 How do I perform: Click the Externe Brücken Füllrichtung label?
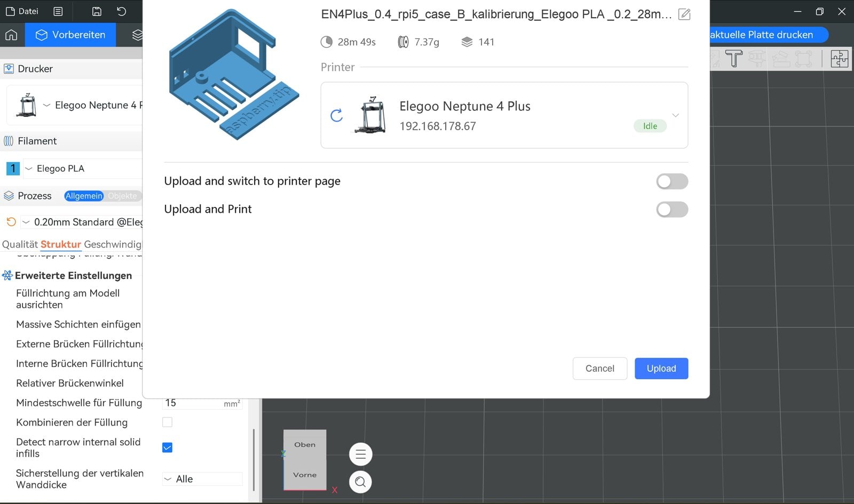[80, 344]
